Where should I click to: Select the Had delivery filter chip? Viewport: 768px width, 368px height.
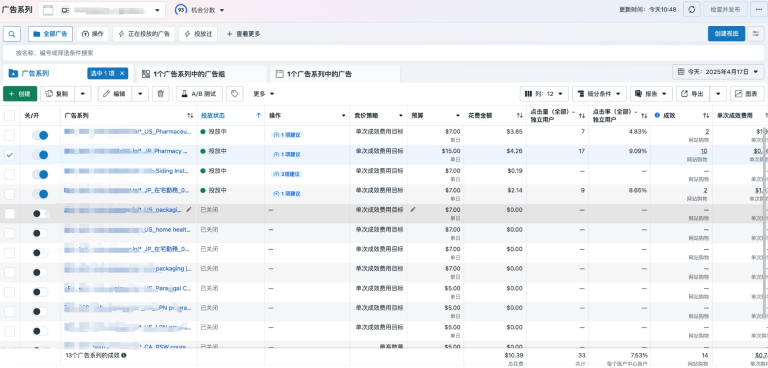[198, 34]
